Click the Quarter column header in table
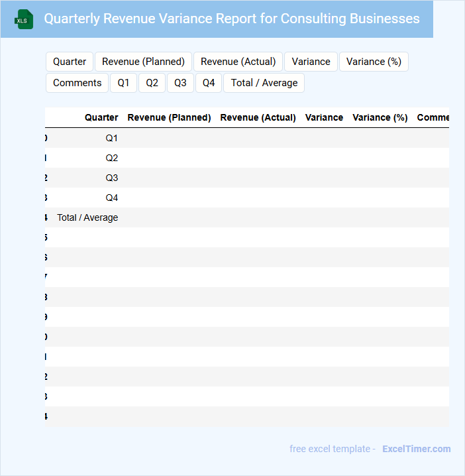The width and height of the screenshot is (465, 476). coord(101,117)
